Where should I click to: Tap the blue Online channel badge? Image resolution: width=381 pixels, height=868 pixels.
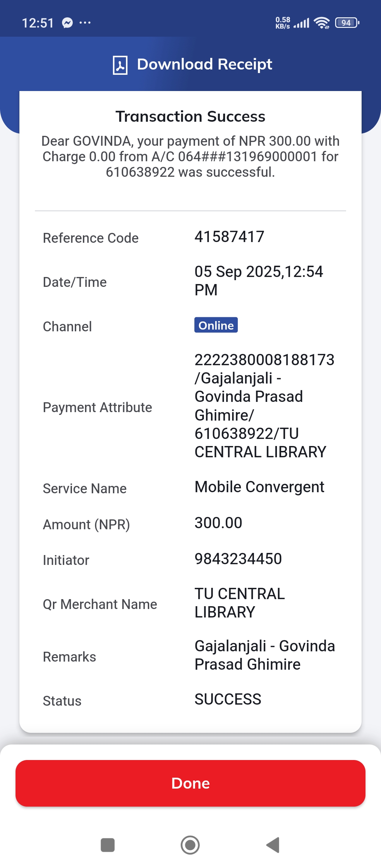(216, 325)
